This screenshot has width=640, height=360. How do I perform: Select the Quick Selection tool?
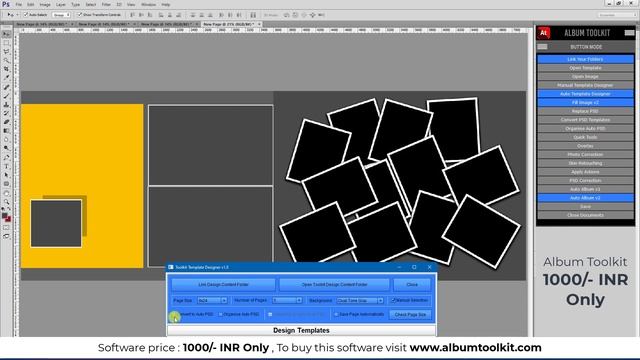click(6, 60)
